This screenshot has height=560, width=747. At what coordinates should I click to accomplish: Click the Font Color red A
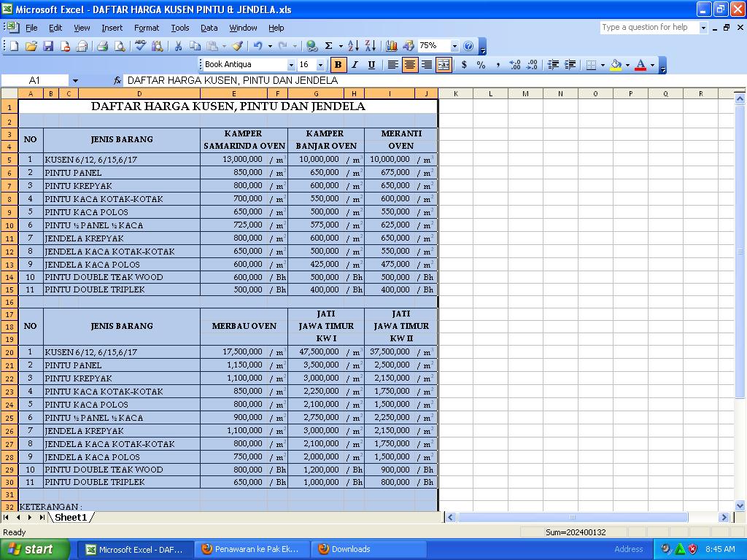tap(640, 65)
